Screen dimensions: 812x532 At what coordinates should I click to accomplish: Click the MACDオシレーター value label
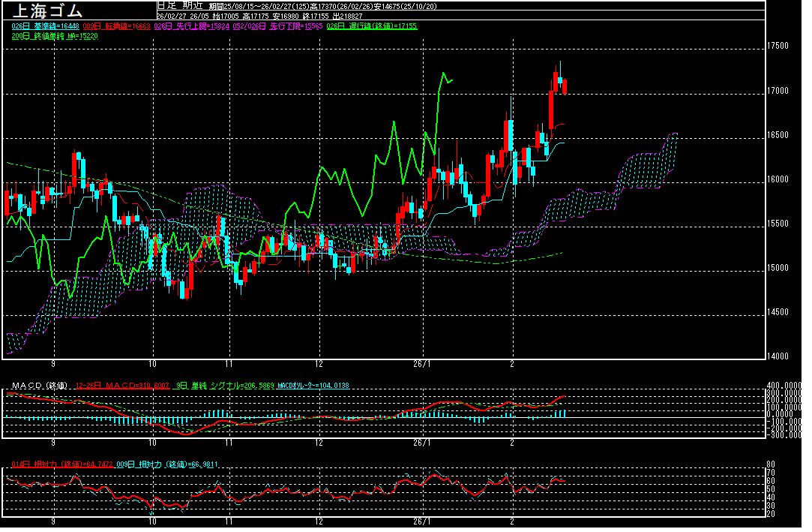(312, 386)
